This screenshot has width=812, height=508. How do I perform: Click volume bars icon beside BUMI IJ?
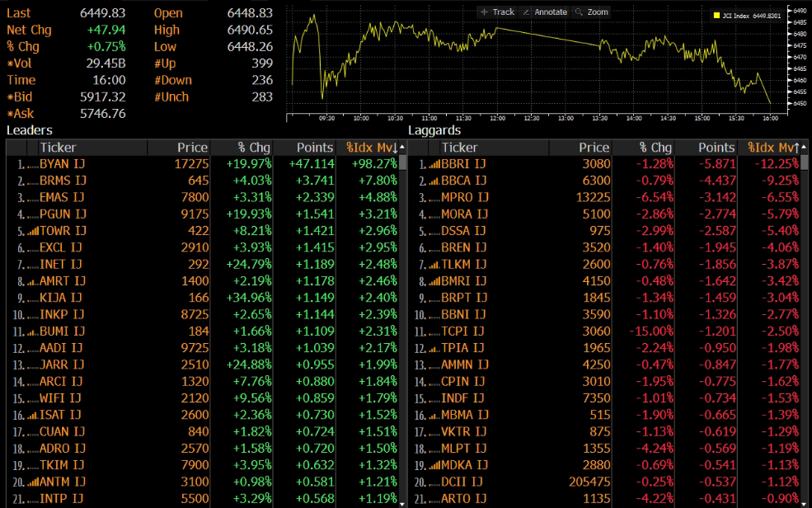[33, 332]
